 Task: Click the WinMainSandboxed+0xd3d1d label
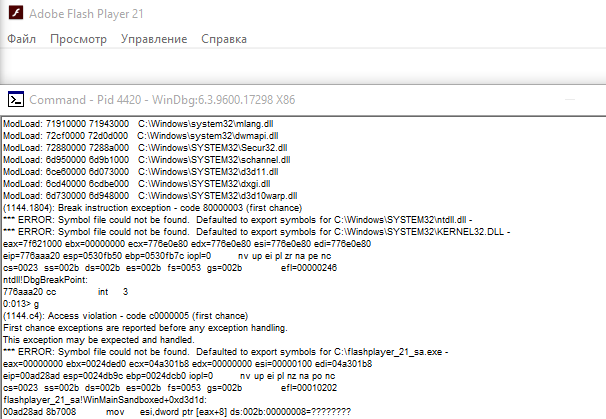click(105, 400)
